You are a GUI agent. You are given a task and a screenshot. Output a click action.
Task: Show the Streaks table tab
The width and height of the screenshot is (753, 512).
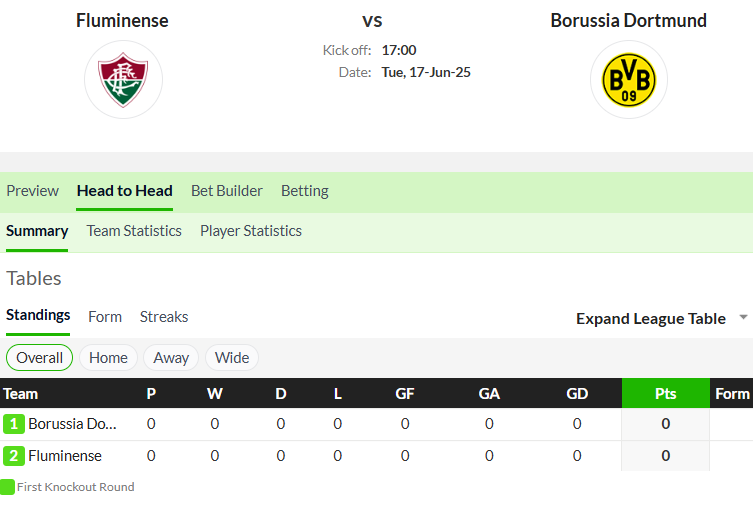click(164, 317)
